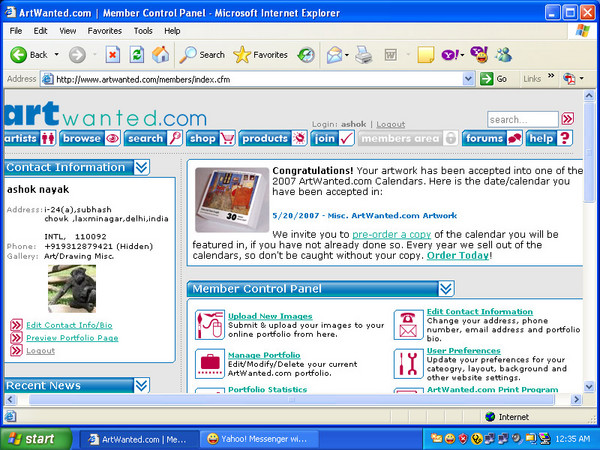600x450 pixels.
Task: Open the pre-order a copy link
Action: [391, 234]
